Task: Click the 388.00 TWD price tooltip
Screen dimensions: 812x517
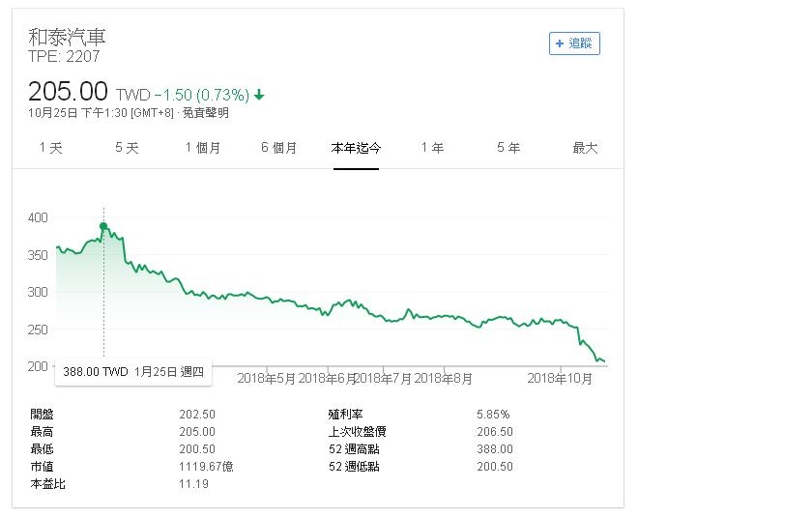Action: coord(133,371)
